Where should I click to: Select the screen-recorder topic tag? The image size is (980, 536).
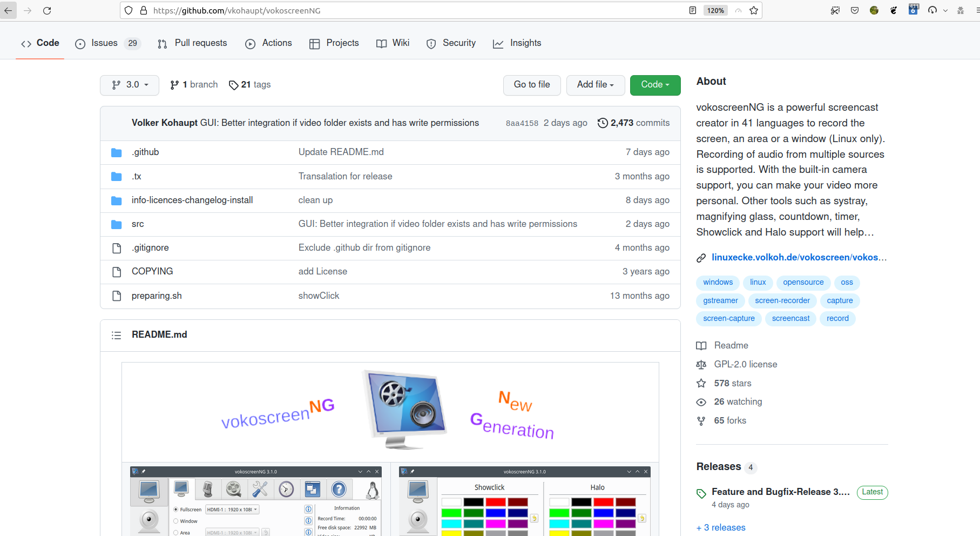point(782,301)
